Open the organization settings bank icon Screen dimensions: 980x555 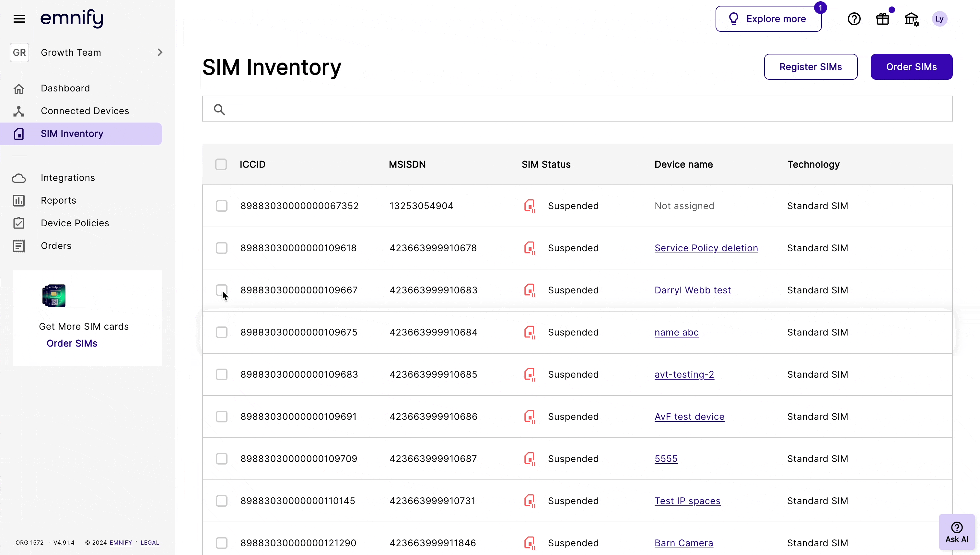coord(911,19)
